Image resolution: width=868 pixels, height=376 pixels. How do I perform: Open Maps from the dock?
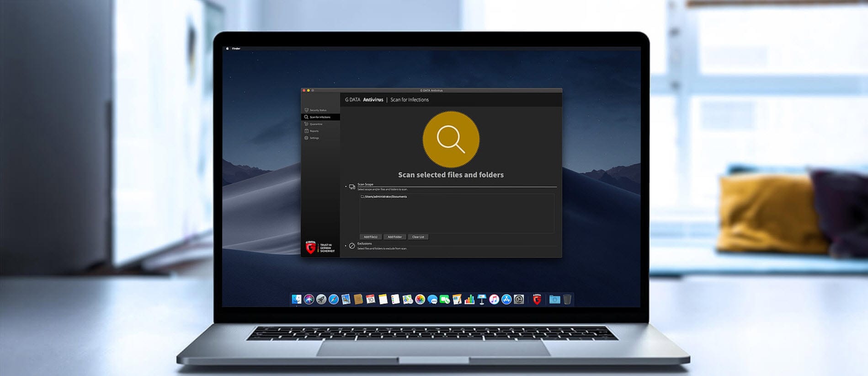[x=408, y=299]
